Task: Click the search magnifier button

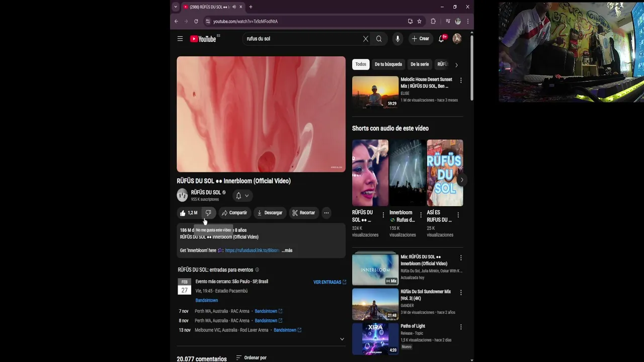Action: [x=379, y=39]
